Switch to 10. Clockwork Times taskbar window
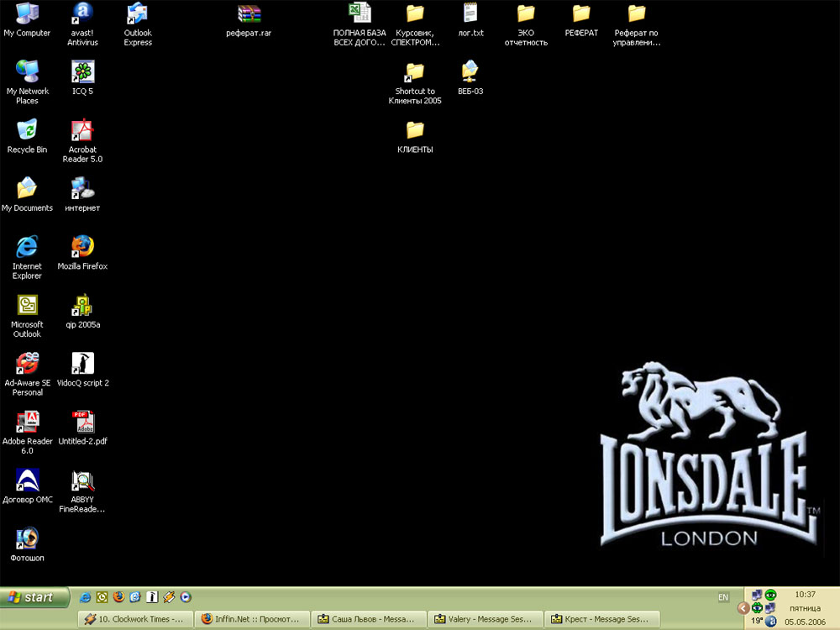 [x=135, y=619]
